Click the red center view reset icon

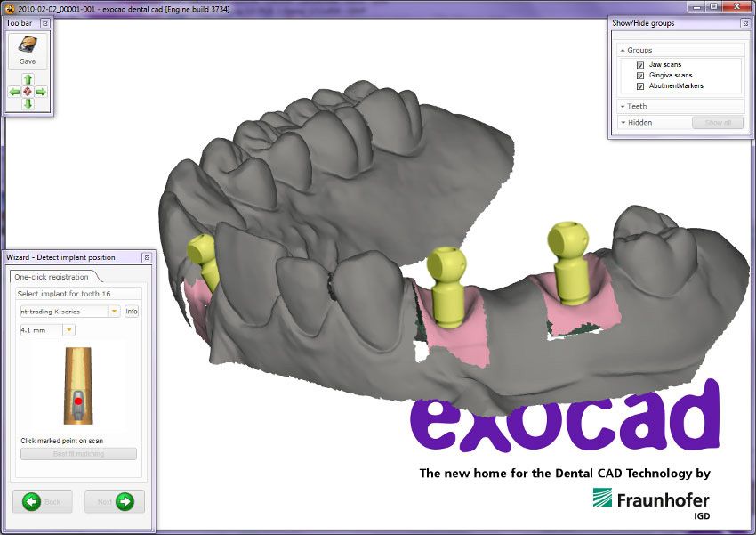click(28, 92)
